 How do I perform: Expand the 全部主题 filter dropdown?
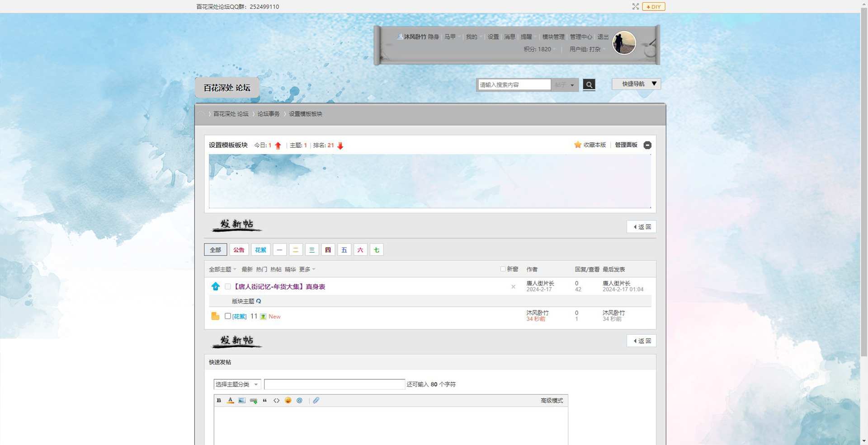[222, 269]
